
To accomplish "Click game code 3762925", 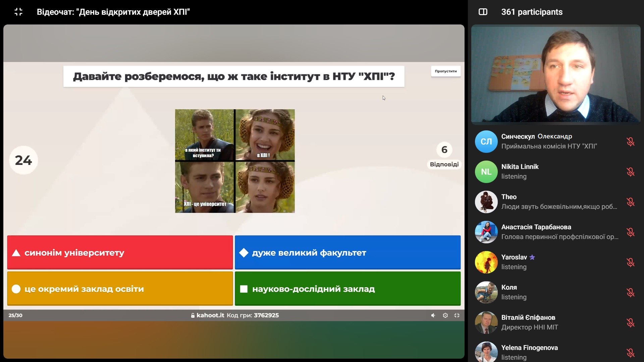I will (266, 315).
